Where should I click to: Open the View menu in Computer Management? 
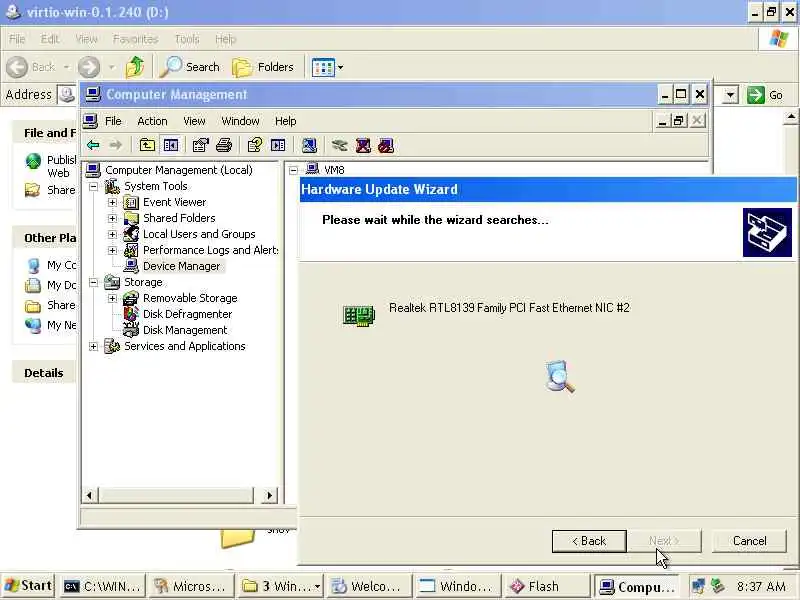click(194, 121)
